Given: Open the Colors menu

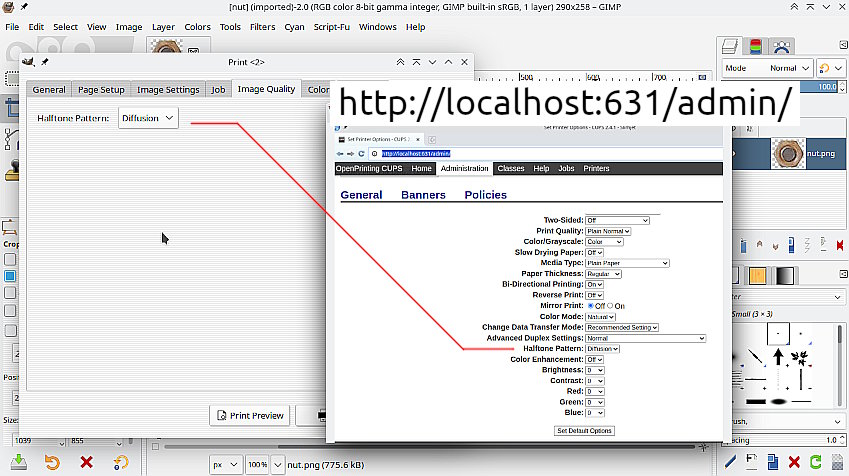Looking at the screenshot, I should pyautogui.click(x=197, y=27).
